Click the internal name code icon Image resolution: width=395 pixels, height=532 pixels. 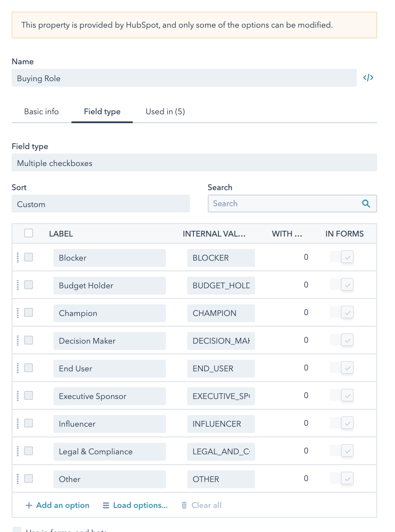(368, 78)
